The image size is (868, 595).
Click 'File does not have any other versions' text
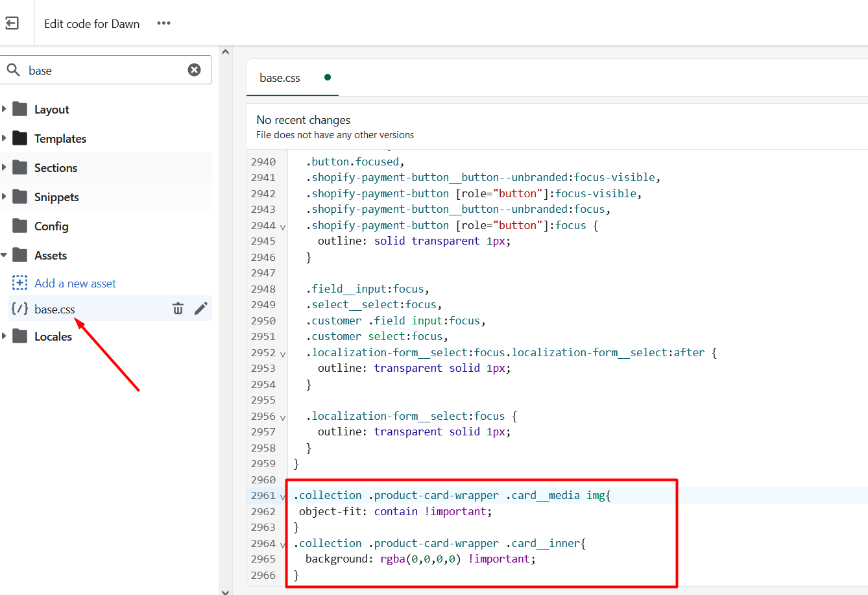tap(335, 135)
